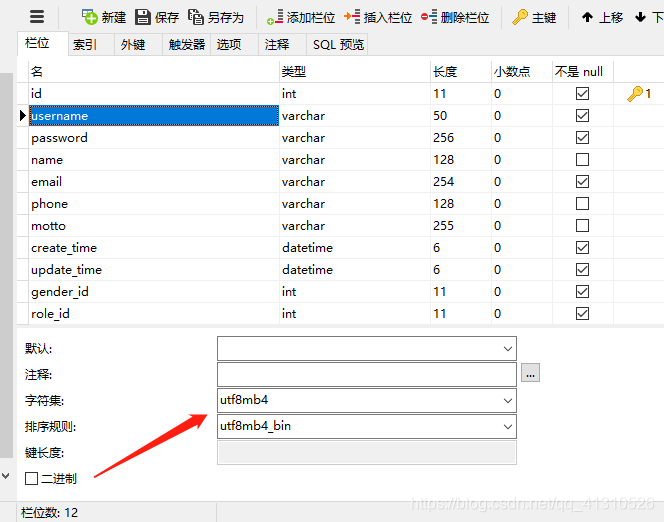Click the primary key icon in id row
664x522 pixels.
(635, 94)
